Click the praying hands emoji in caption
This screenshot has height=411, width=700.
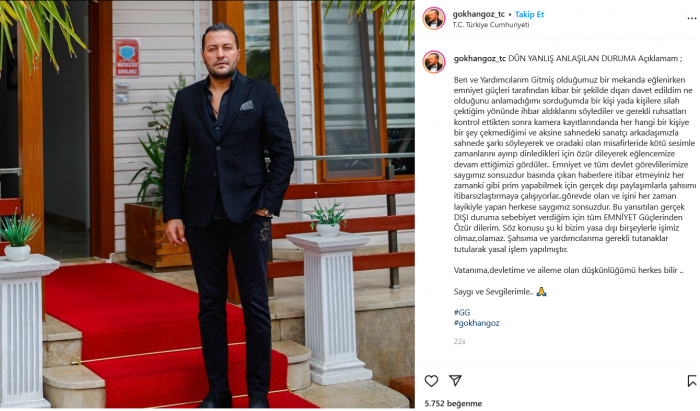coord(541,292)
